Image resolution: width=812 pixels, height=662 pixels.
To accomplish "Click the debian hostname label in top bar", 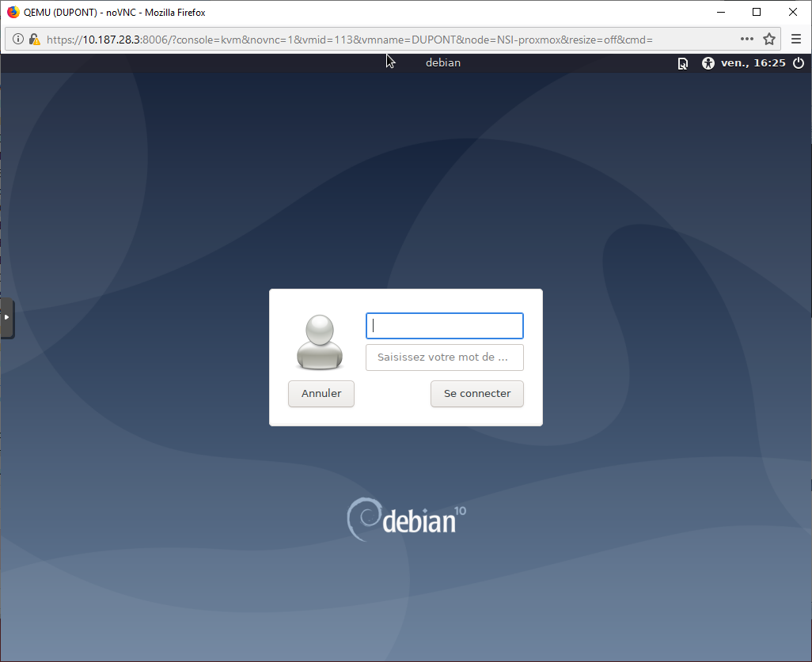I will point(442,62).
